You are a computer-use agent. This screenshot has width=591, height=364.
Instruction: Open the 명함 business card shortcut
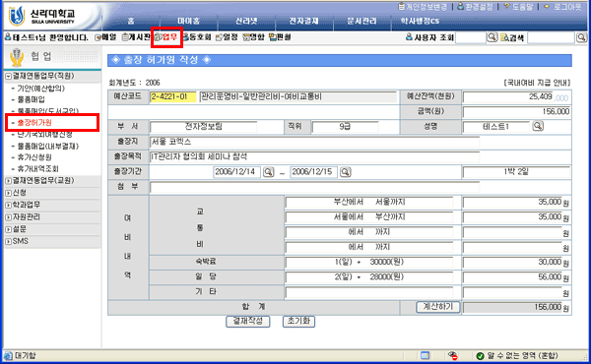(253, 37)
